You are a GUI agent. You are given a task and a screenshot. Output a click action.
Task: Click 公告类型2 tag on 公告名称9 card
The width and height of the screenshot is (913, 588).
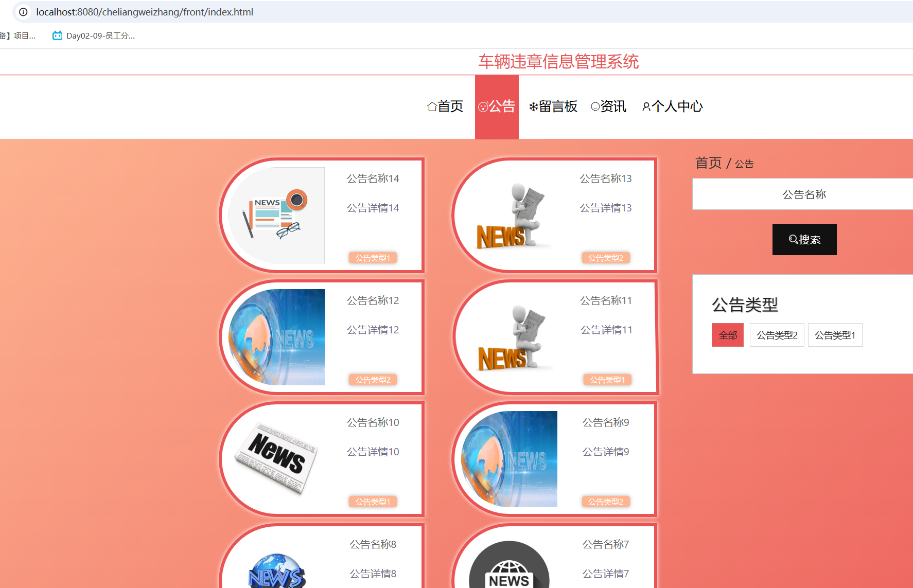(x=606, y=502)
